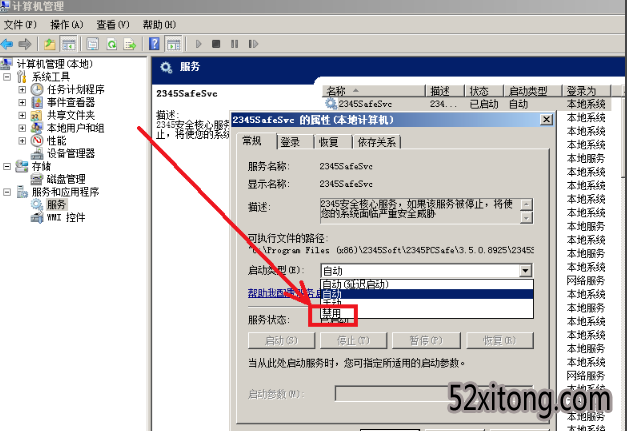Click the 恢复(R) button in service status
627x431 pixels.
[500, 341]
